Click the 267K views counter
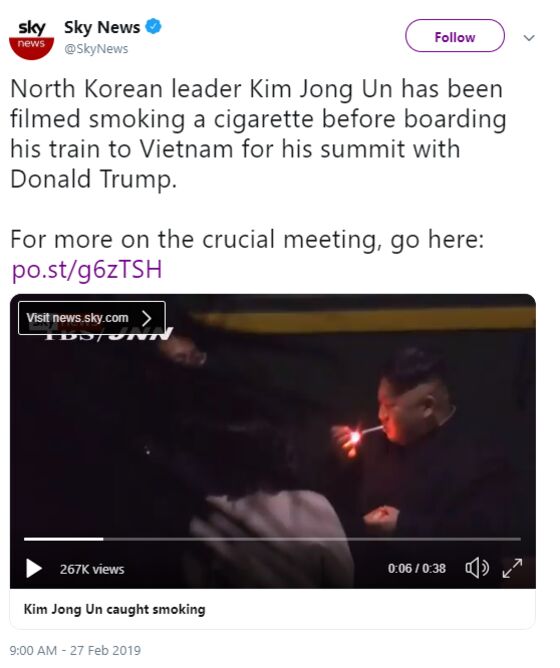The image size is (560, 668). [92, 569]
